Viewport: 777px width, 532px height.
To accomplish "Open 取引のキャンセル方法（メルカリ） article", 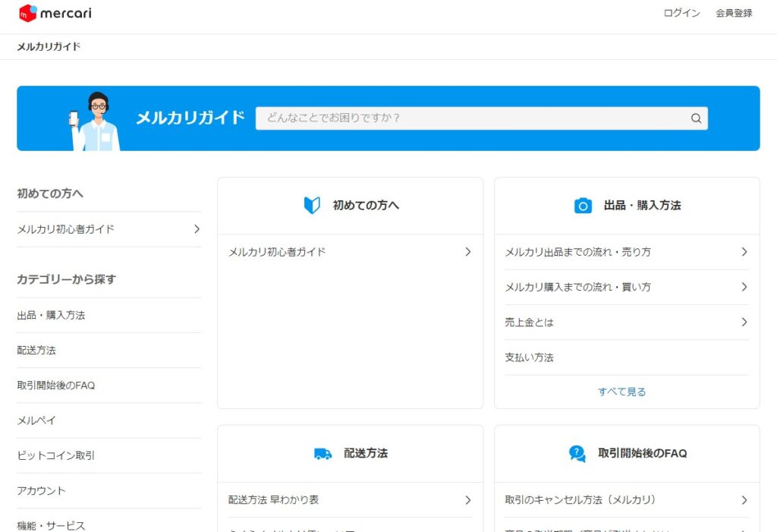I will [x=626, y=500].
